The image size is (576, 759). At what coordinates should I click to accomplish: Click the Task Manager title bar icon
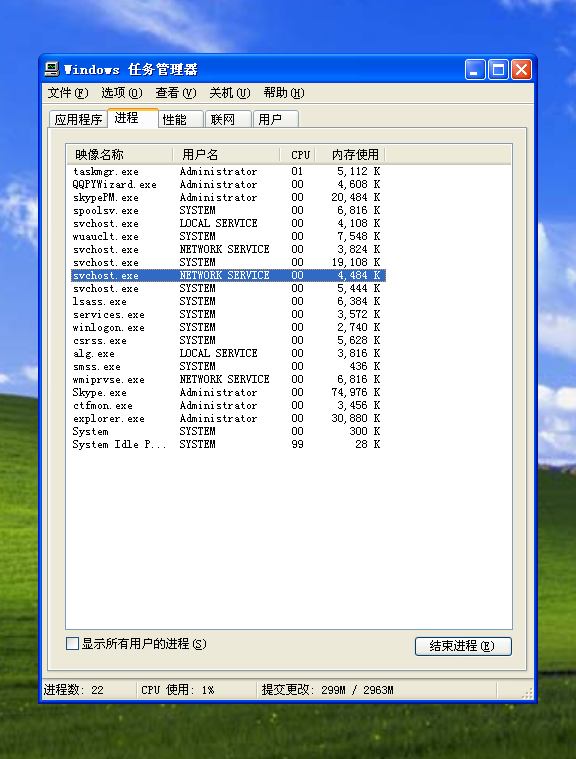coord(52,69)
